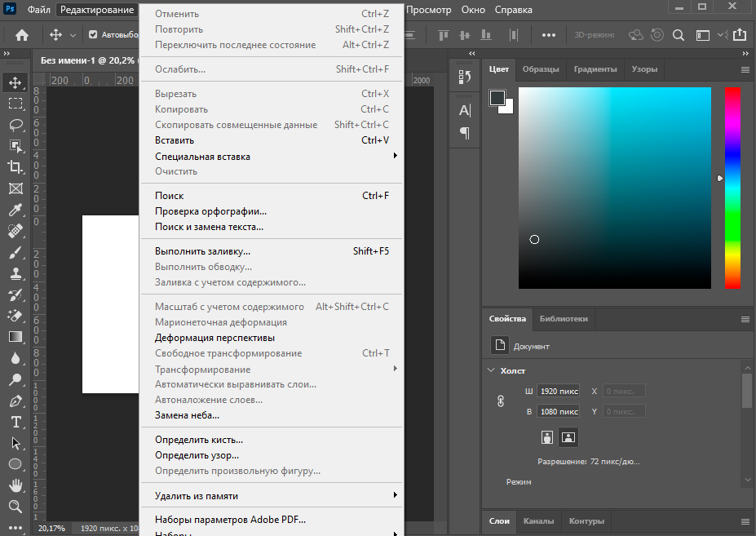Open the Замена неба command
The height and width of the screenshot is (536, 756).
tap(187, 415)
